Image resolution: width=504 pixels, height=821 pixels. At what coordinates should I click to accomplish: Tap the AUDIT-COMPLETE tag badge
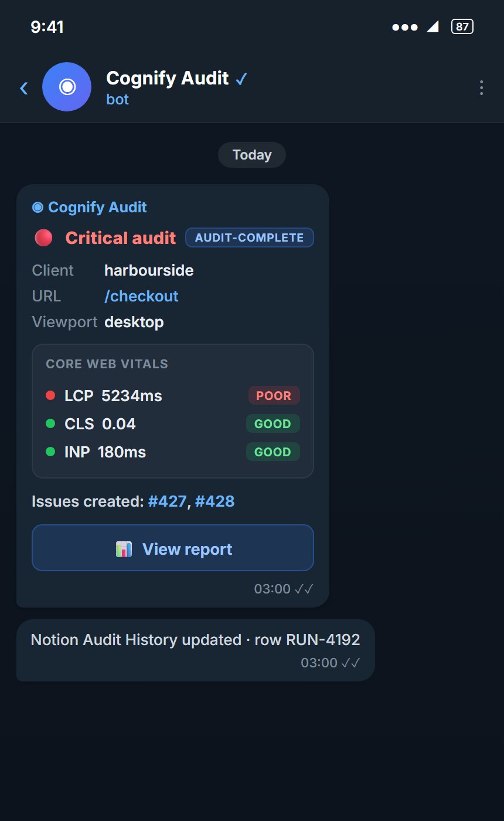(250, 238)
